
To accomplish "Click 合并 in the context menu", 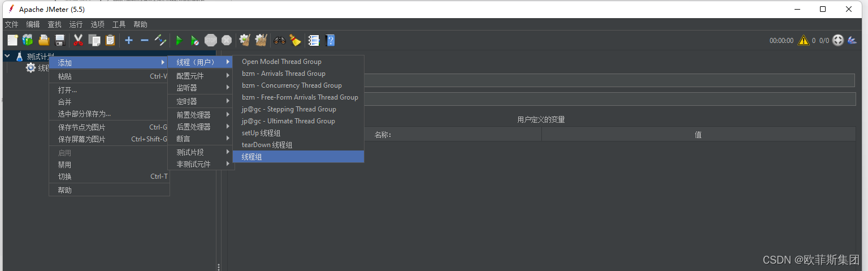I will pos(110,102).
